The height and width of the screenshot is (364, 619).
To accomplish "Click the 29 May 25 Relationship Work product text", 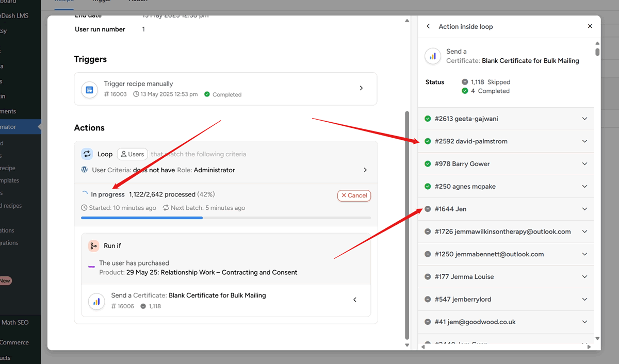I will click(x=211, y=272).
